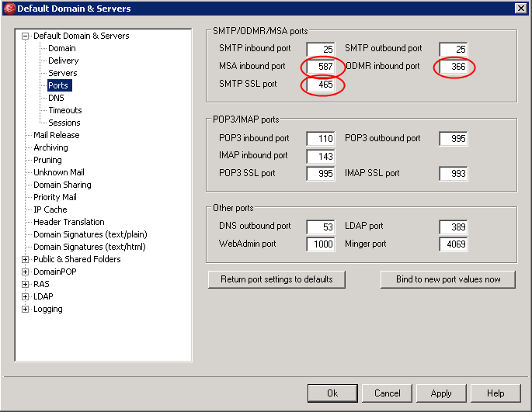This screenshot has height=412, width=532.
Task: Select the Default Domain & Servers root label
Action: tap(81, 36)
